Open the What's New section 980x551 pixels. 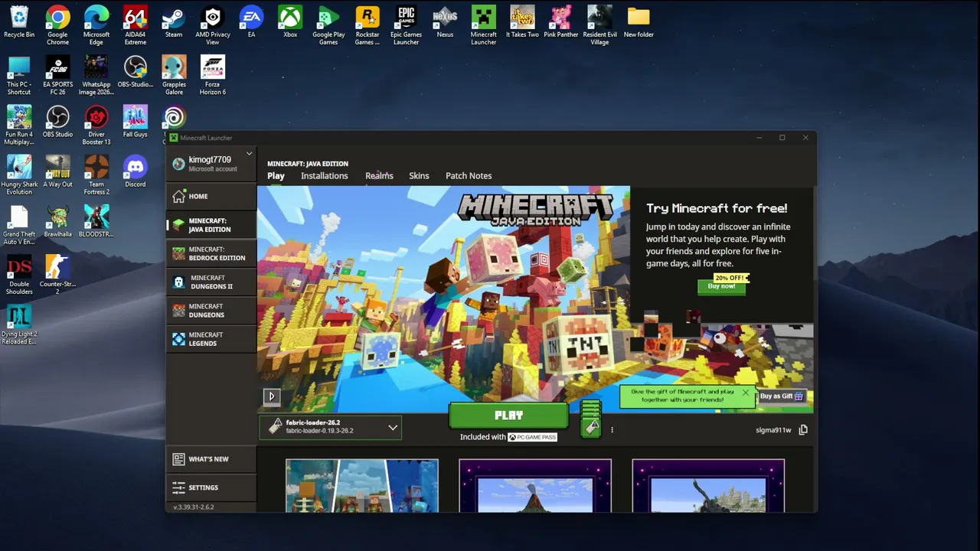pos(211,459)
